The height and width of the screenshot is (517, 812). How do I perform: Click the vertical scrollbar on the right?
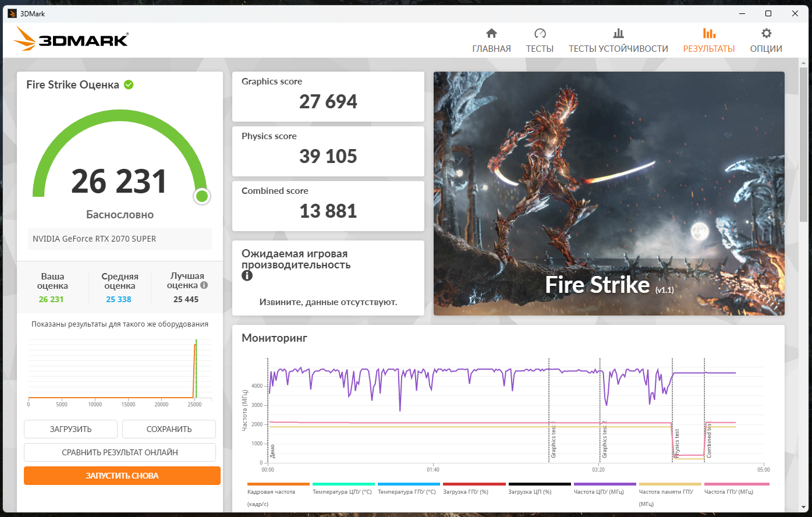tap(804, 140)
